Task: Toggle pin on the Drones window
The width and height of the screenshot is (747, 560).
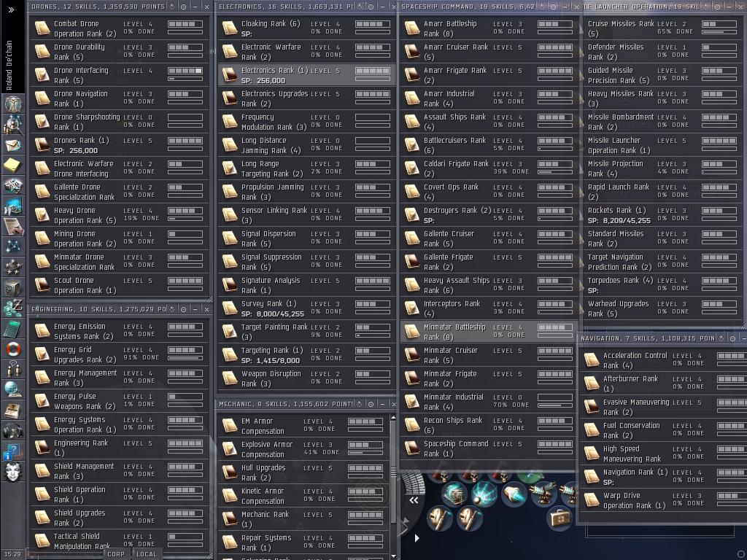Action: pyautogui.click(x=172, y=7)
